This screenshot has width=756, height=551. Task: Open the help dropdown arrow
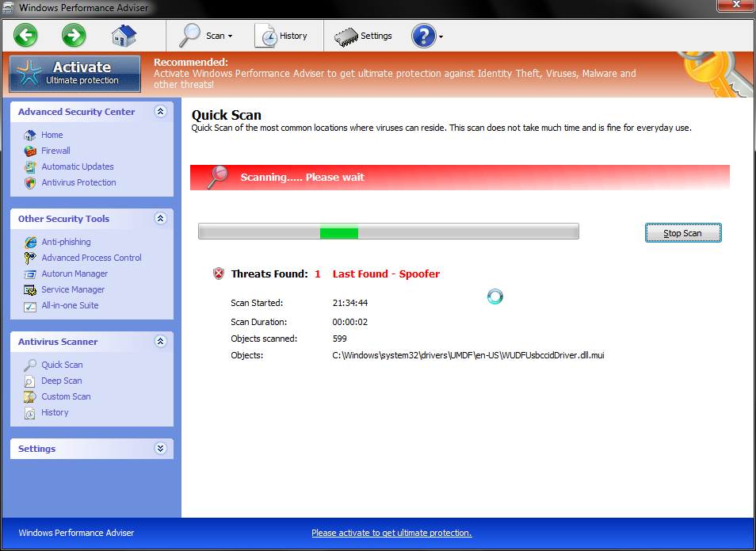click(441, 36)
